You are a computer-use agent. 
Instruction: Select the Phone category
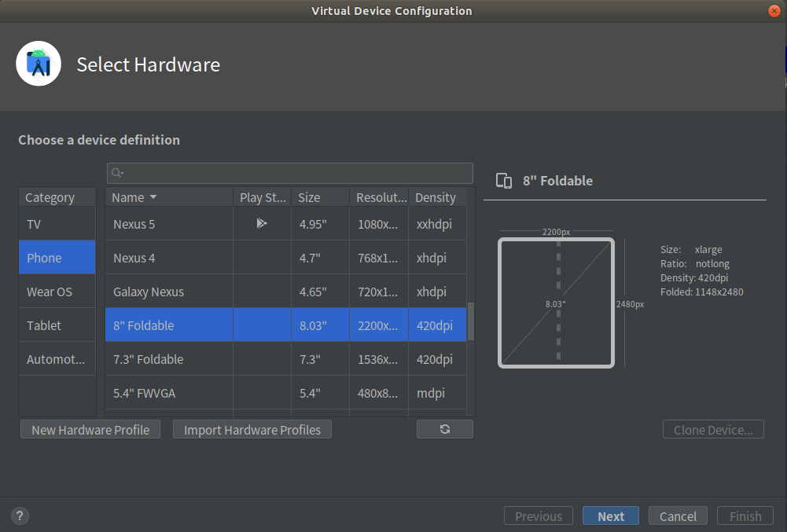coord(57,258)
